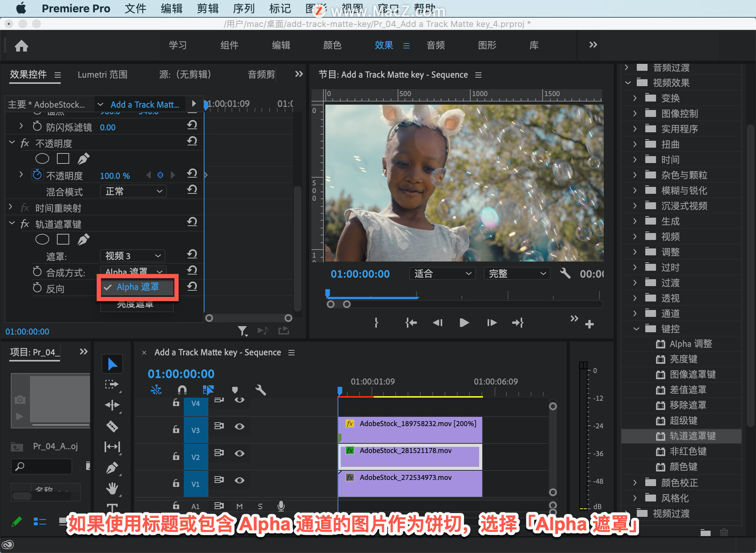Select the Pen tool in the tools panel
The image size is (756, 553).
click(112, 468)
